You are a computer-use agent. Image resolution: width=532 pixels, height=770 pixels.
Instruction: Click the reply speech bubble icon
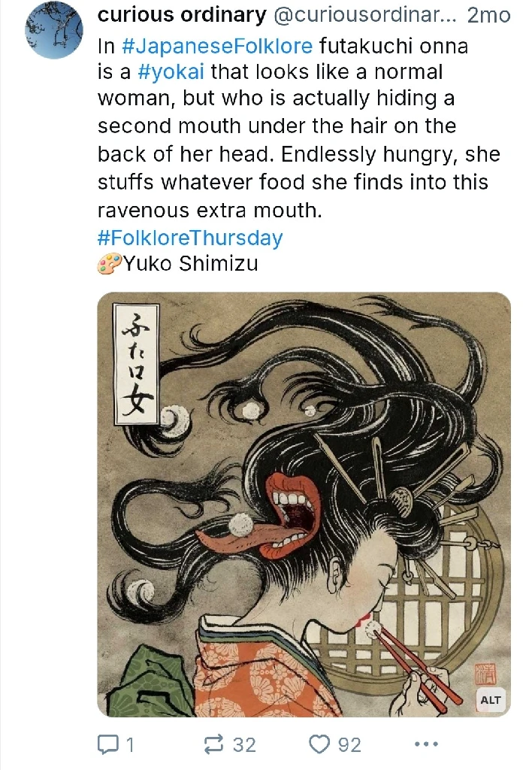point(106,744)
